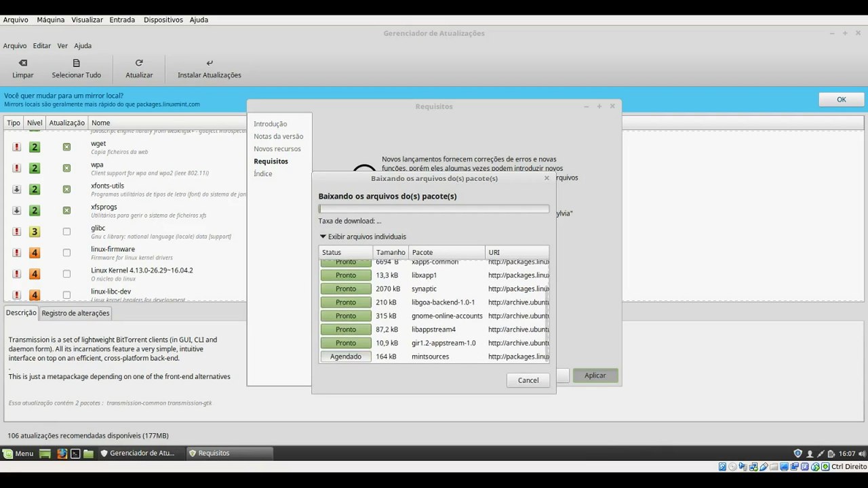The image size is (868, 488).
Task: Sort updates by the Atualização column header
Action: click(66, 123)
